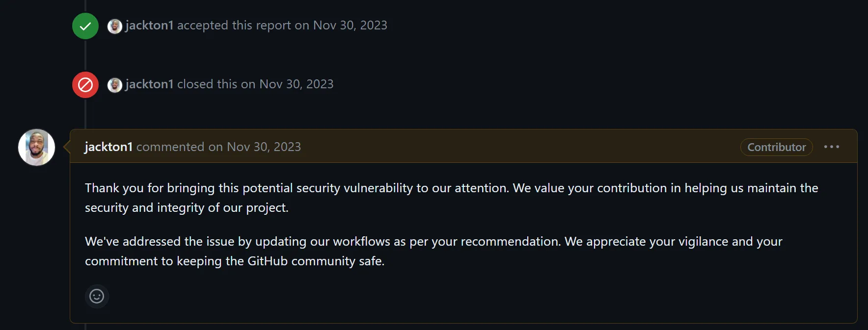Click jackton1 username in closed event

149,84
